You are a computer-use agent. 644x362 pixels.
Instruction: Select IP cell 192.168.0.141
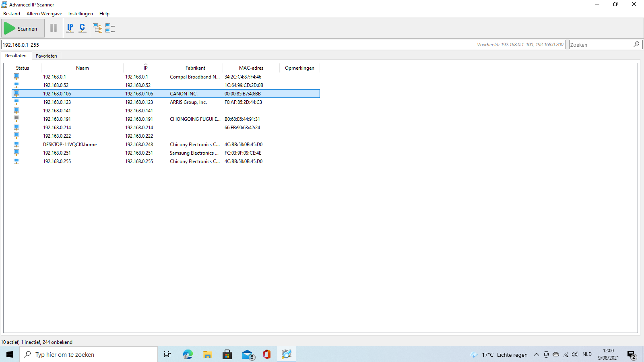click(139, 111)
